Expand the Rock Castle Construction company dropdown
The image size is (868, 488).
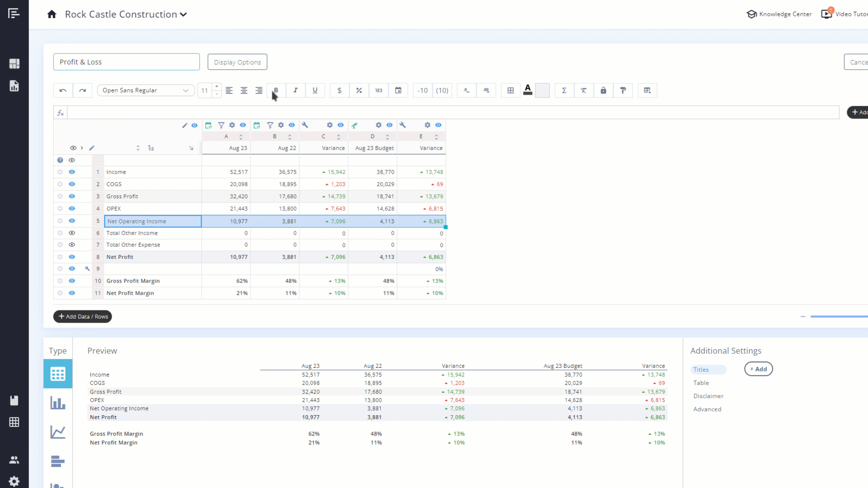coord(183,14)
